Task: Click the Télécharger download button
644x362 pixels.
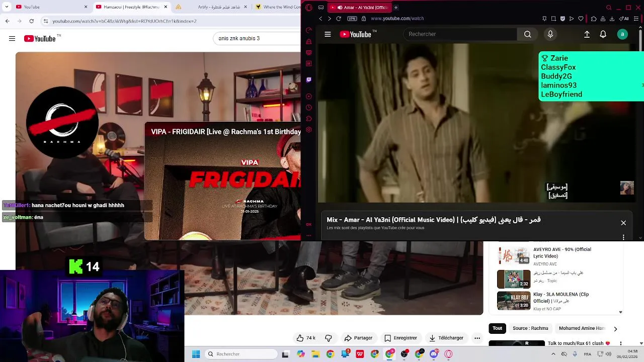Action: tap(446, 338)
